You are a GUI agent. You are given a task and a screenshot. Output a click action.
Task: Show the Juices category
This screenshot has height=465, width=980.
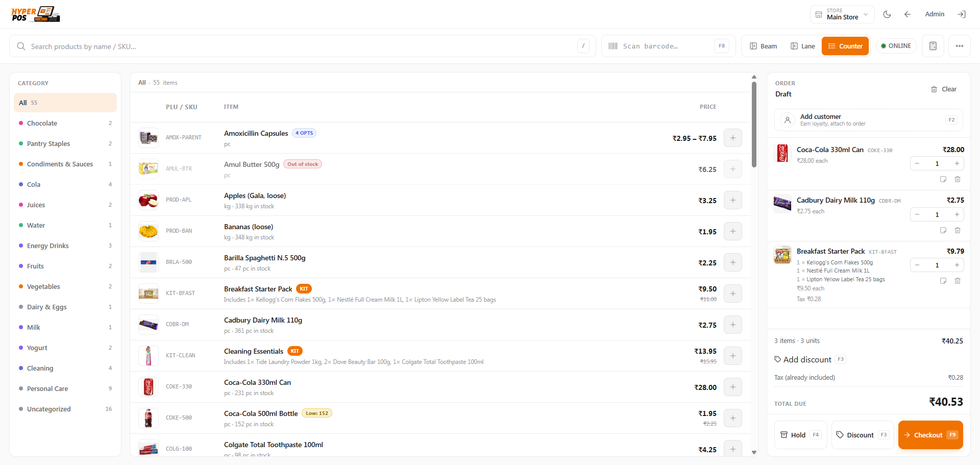coord(65,205)
